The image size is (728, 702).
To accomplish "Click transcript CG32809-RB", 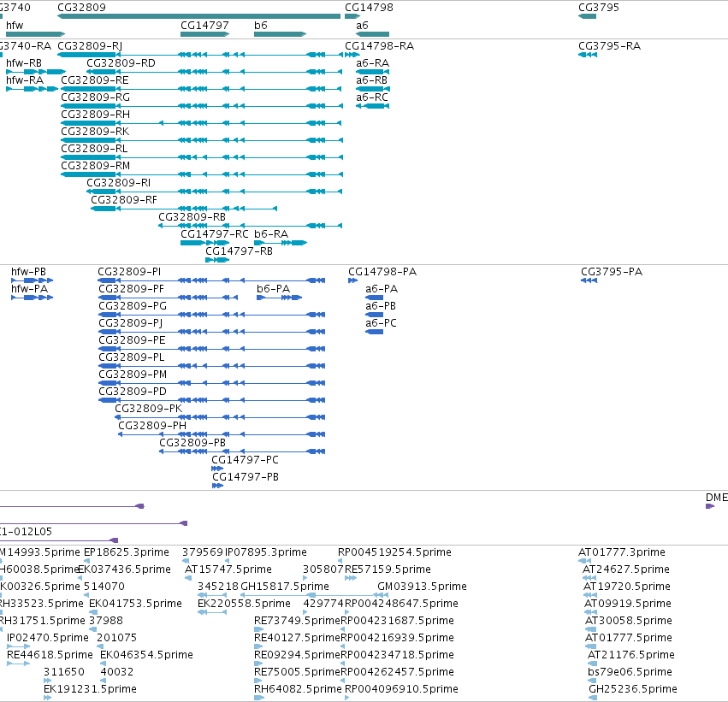I will tap(251, 226).
